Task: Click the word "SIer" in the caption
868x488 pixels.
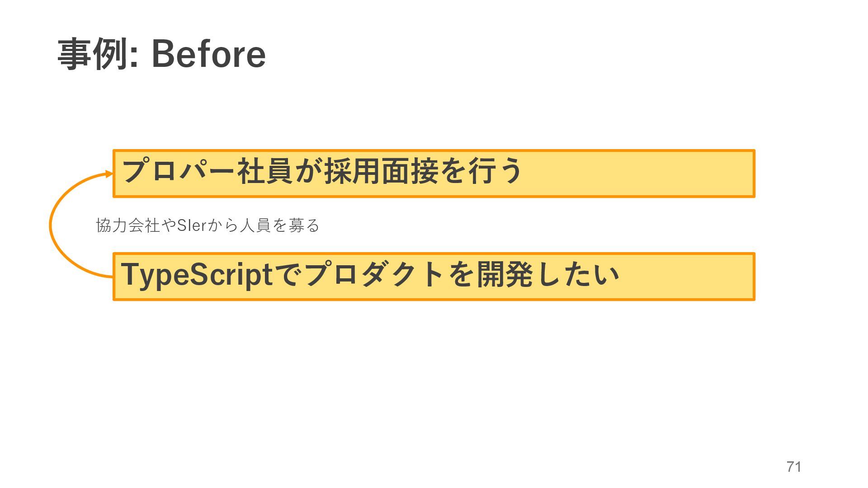Action: coord(191,225)
